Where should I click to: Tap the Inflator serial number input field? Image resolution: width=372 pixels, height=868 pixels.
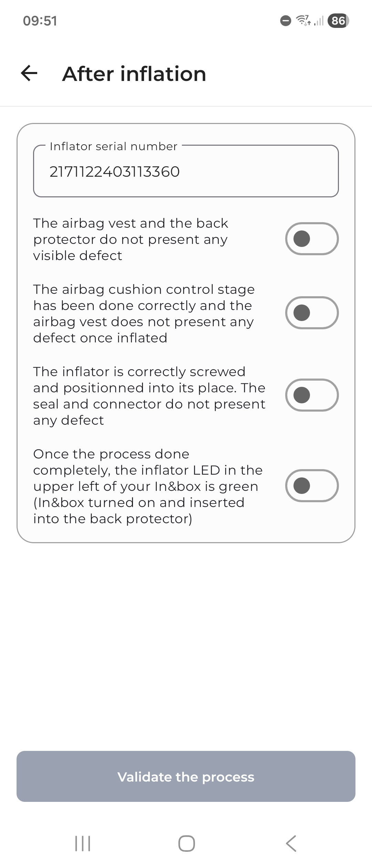186,171
